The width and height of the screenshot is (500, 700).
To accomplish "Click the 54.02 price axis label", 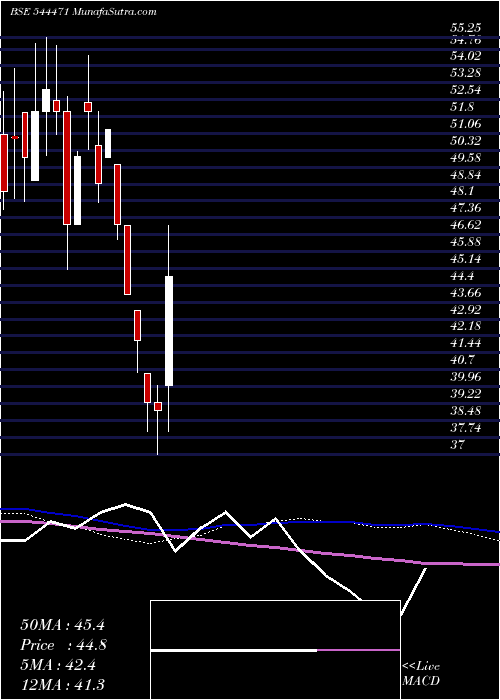I will point(466,56).
